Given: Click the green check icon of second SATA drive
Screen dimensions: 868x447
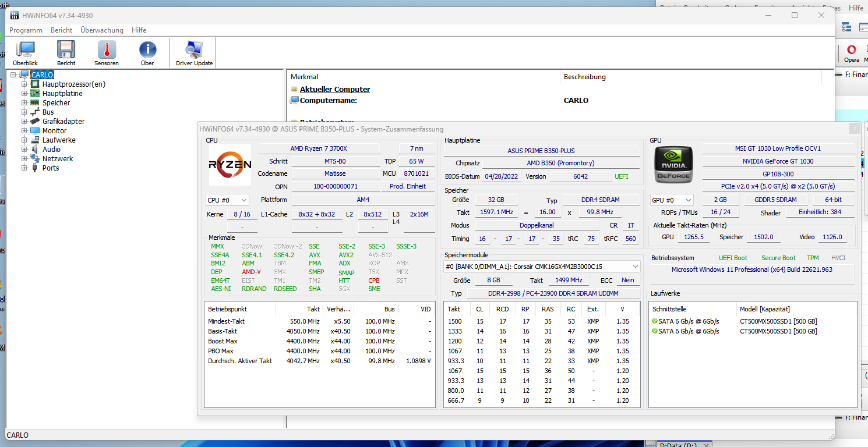Looking at the screenshot, I should point(655,331).
